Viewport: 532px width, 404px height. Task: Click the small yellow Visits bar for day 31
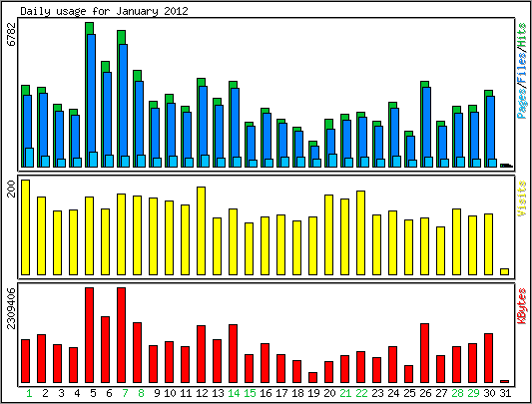(504, 271)
